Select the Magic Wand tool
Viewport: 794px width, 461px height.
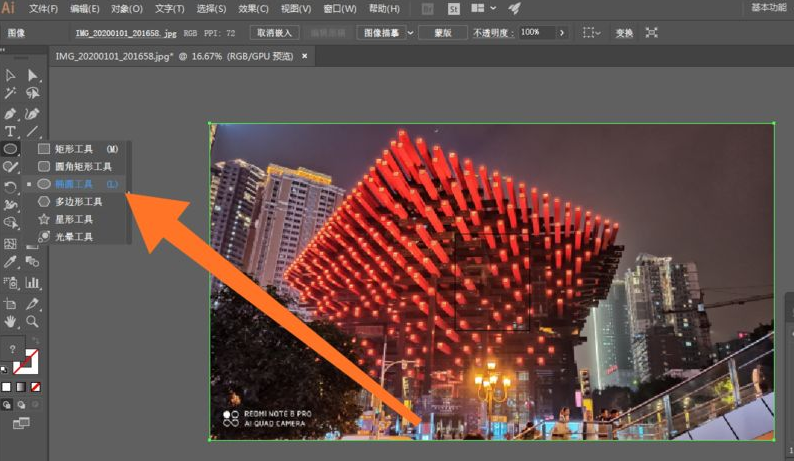click(x=10, y=94)
